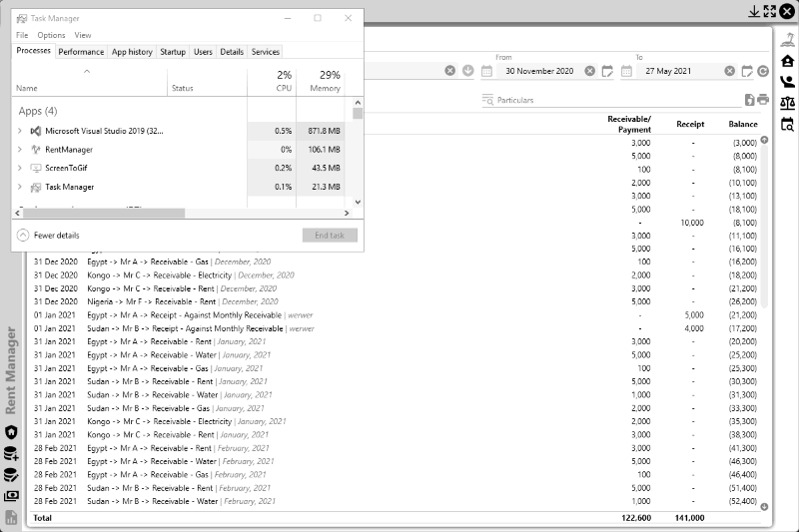This screenshot has width=799, height=532.
Task: Click the From date field 30 November 2020
Action: [539, 71]
